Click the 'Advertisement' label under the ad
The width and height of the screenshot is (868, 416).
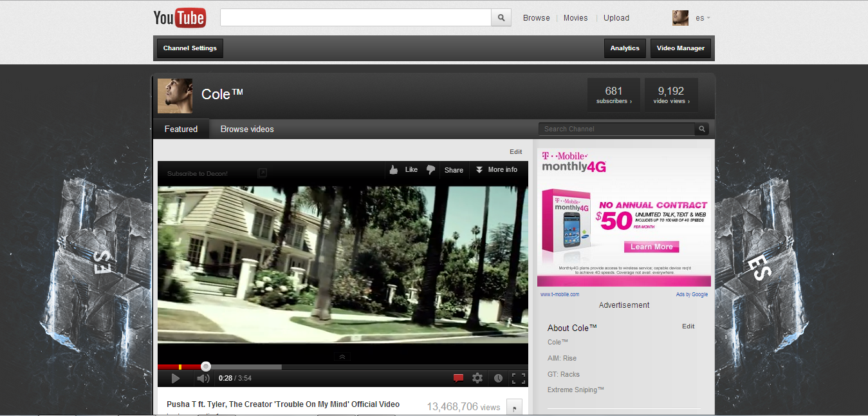coord(624,305)
